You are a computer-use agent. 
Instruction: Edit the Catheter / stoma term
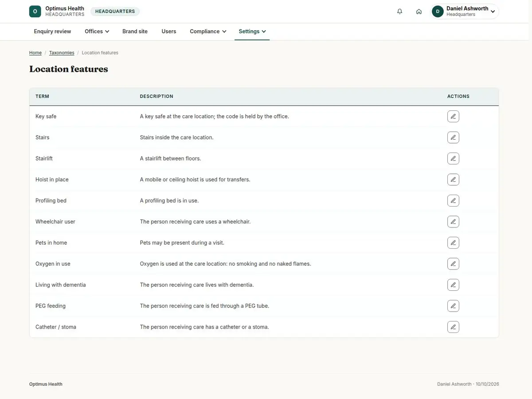click(x=453, y=327)
